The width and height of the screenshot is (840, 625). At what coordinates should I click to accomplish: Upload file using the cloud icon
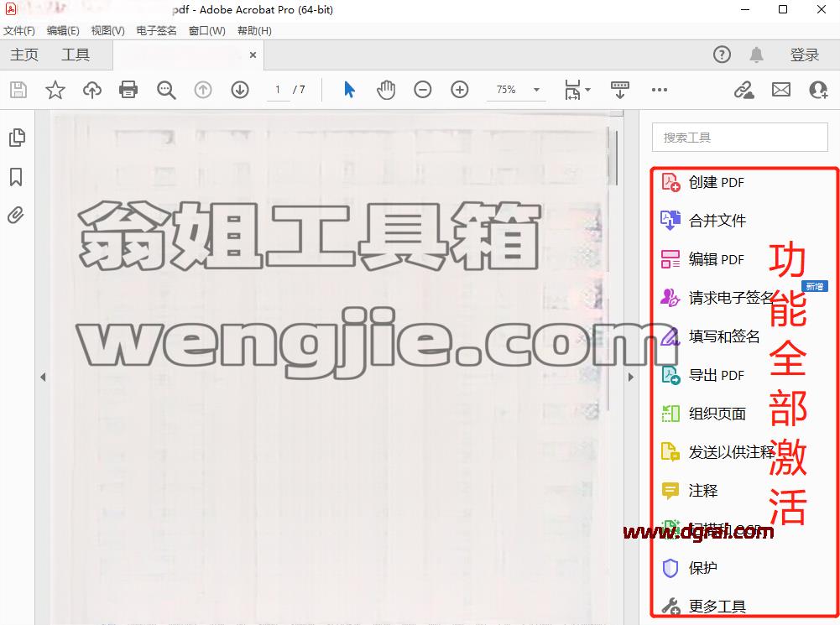pos(92,90)
